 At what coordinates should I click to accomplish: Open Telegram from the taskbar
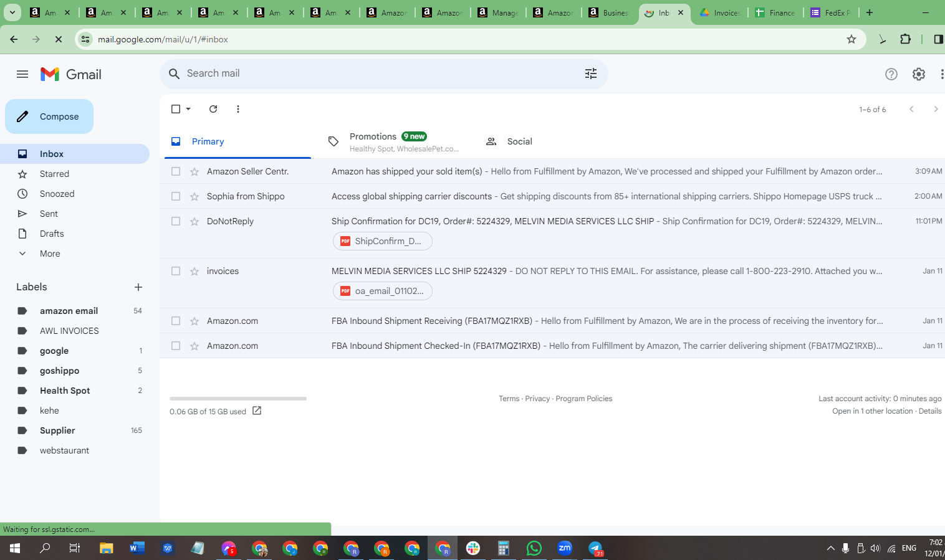pyautogui.click(x=595, y=548)
